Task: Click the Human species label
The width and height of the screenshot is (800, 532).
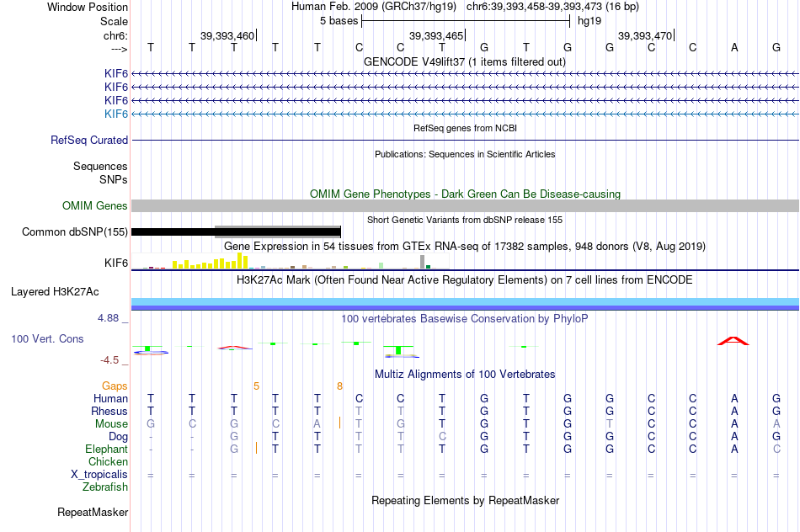Action: point(110,398)
